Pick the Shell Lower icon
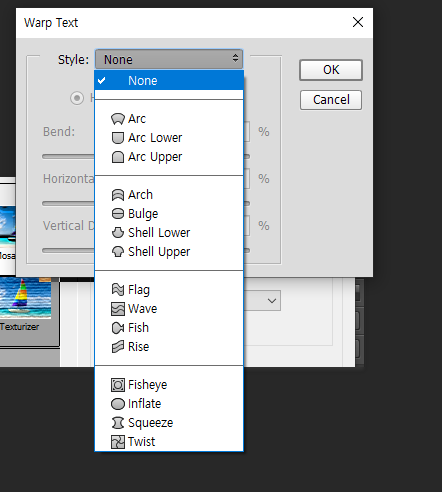This screenshot has height=492, width=442. 118,233
